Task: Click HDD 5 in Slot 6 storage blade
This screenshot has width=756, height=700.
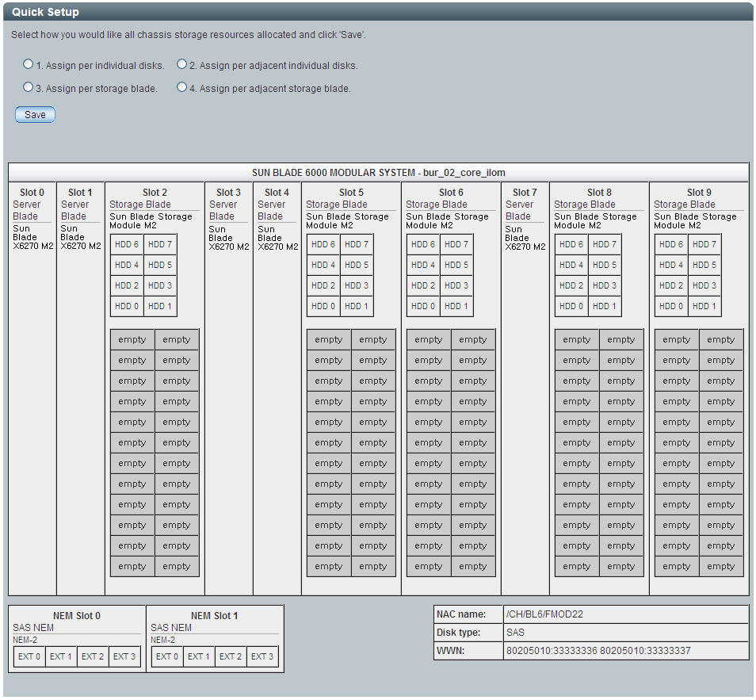Action: point(456,266)
